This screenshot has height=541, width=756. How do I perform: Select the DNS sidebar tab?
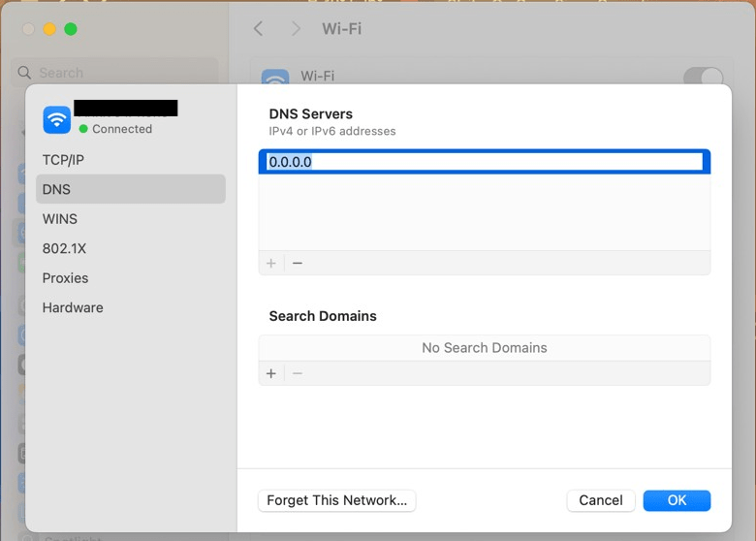pyautogui.click(x=56, y=189)
